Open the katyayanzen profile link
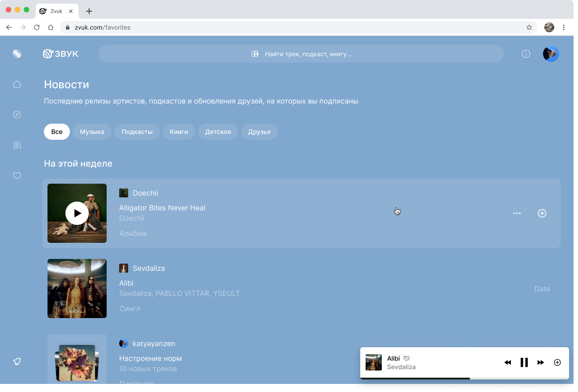This screenshot has height=392, width=578. tap(154, 344)
